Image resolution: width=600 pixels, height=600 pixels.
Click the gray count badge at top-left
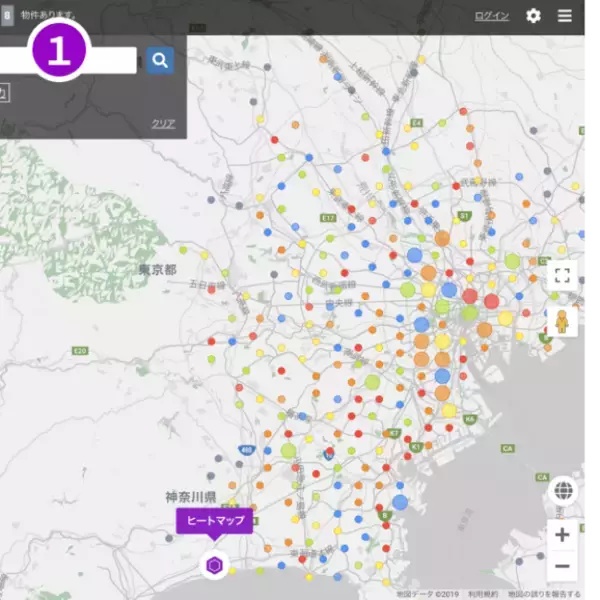7,16
